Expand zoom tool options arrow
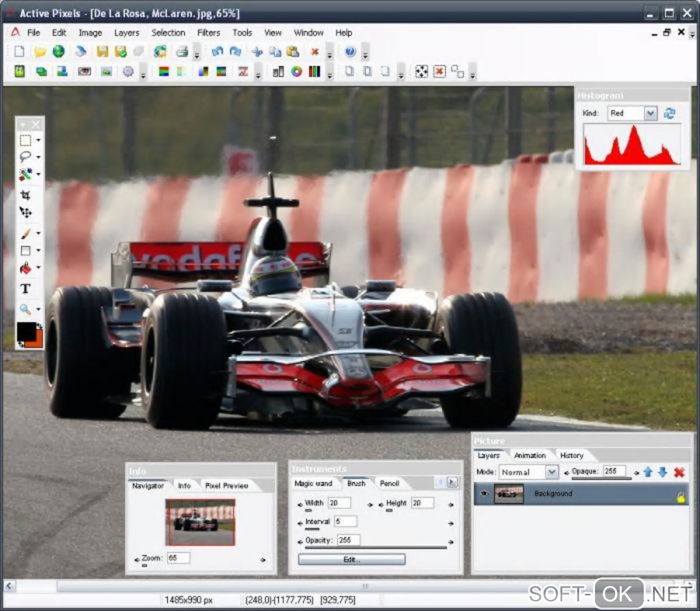Screen dimensions: 700x611 [x=38, y=309]
